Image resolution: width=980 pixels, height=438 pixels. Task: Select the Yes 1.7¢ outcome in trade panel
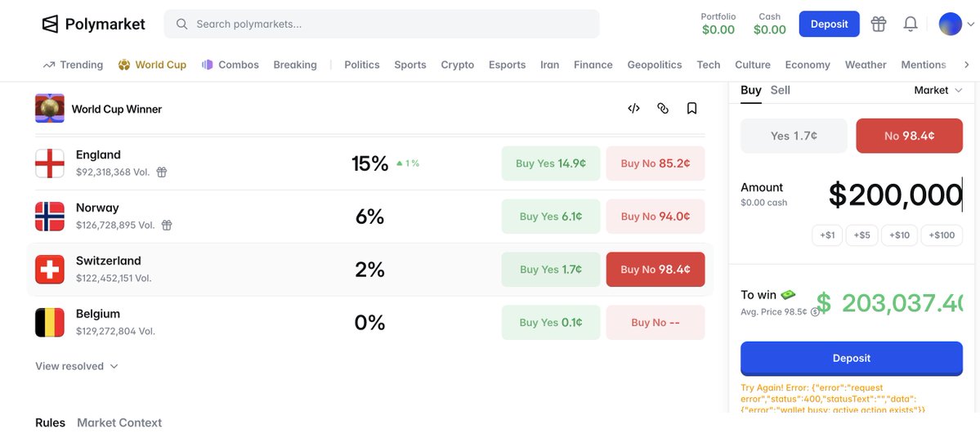click(794, 136)
